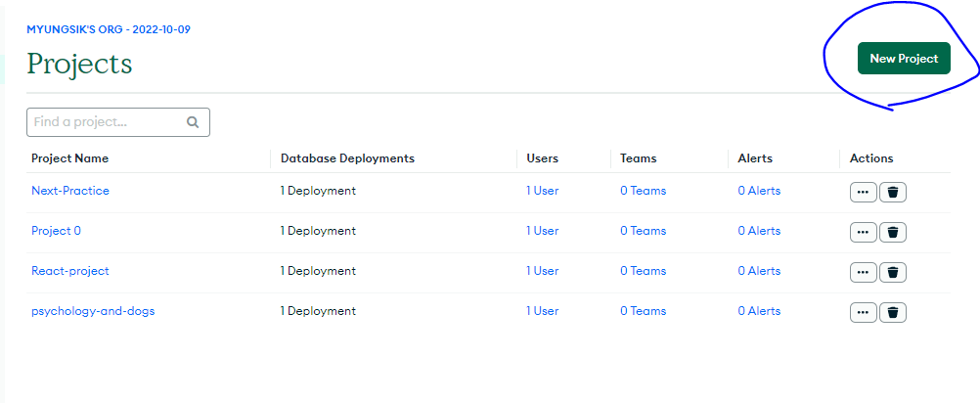This screenshot has width=980, height=403.
Task: Open more actions menu for Next-Practice
Action: 864,193
